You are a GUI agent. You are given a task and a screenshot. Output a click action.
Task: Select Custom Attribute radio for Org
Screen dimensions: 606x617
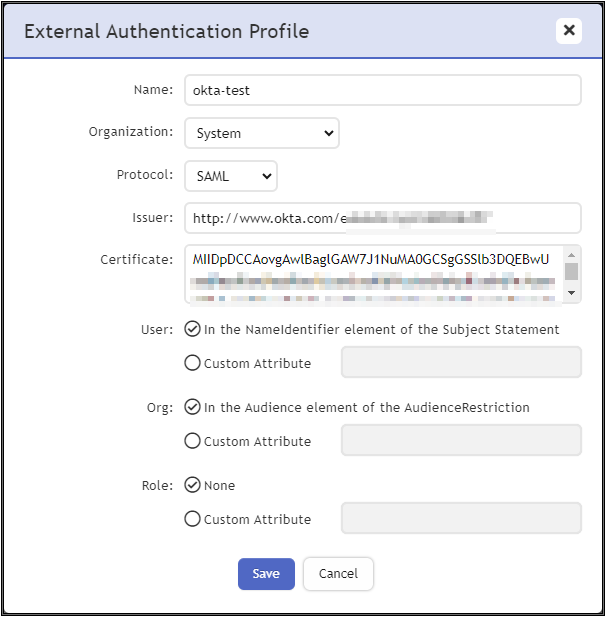click(193, 441)
